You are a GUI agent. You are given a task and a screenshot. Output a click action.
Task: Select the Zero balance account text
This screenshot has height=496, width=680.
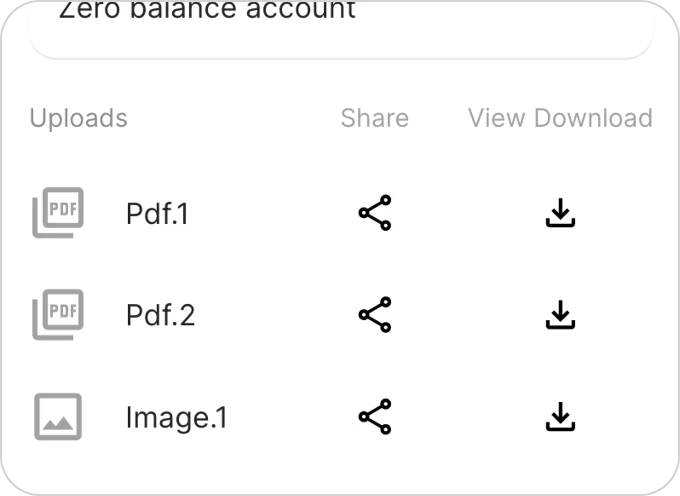point(207,10)
